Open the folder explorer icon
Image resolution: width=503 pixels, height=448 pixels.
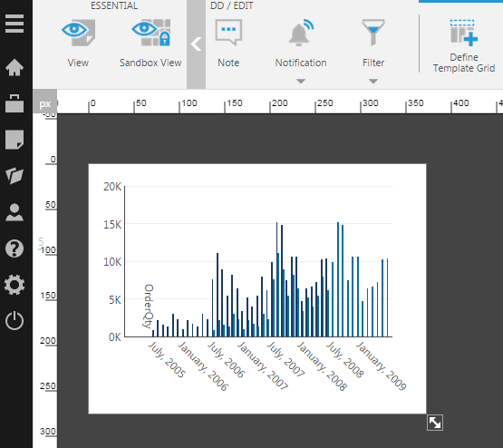pos(15,176)
